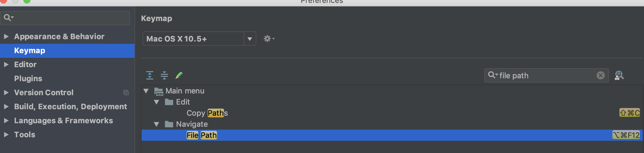
Task: Select the Keymap settings page
Action: click(x=30, y=51)
